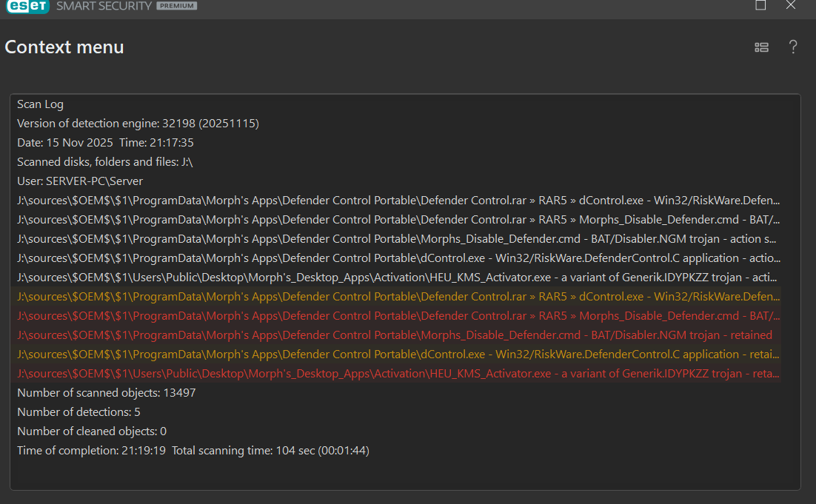The image size is (816, 504).
Task: Maximize the ESET window
Action: (760, 5)
